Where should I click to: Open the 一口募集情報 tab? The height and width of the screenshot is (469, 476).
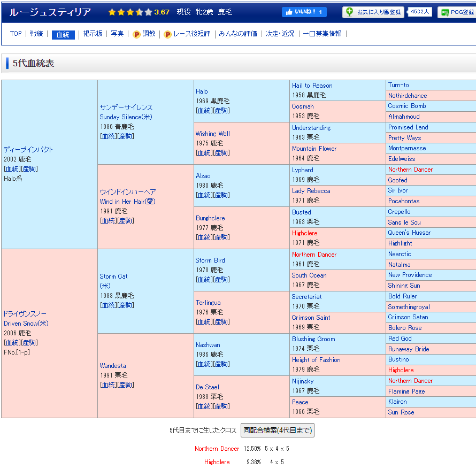pos(322,34)
